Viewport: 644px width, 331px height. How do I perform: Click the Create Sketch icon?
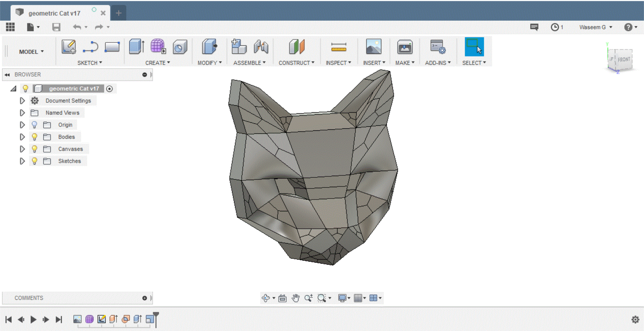(x=69, y=47)
